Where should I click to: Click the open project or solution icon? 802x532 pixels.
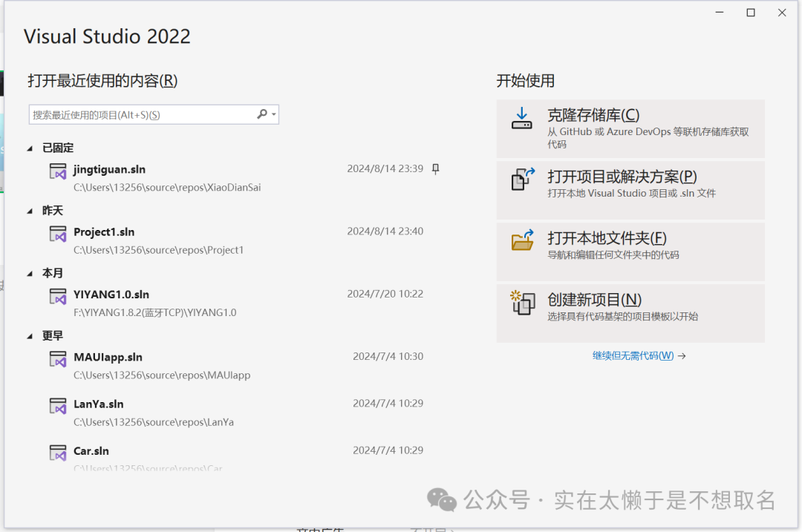pyautogui.click(x=523, y=179)
